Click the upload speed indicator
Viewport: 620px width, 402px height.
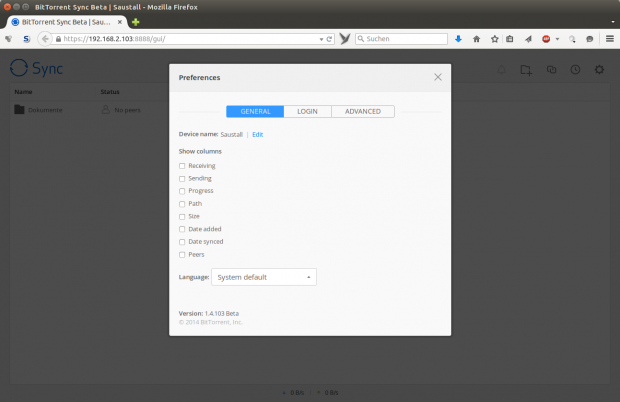click(327, 393)
